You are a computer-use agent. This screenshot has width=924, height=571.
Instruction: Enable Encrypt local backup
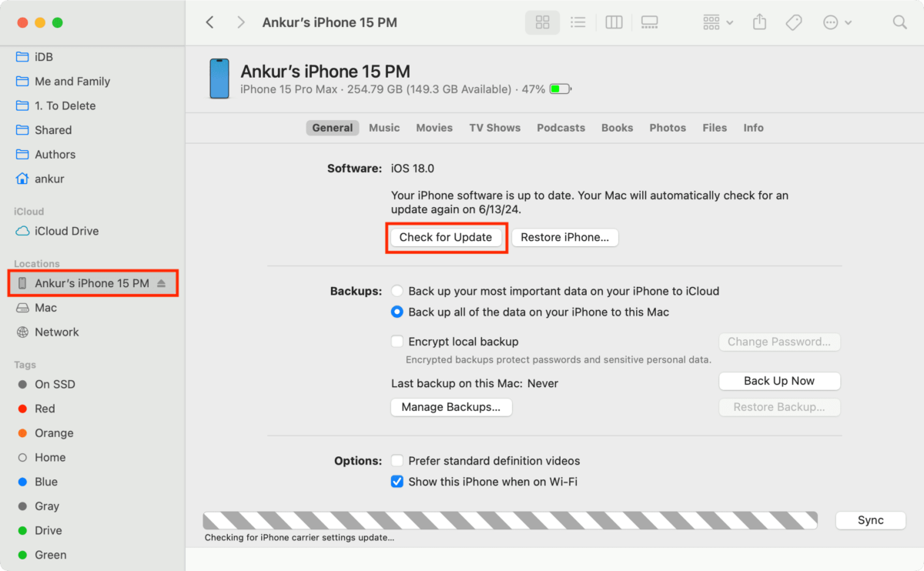click(x=397, y=342)
